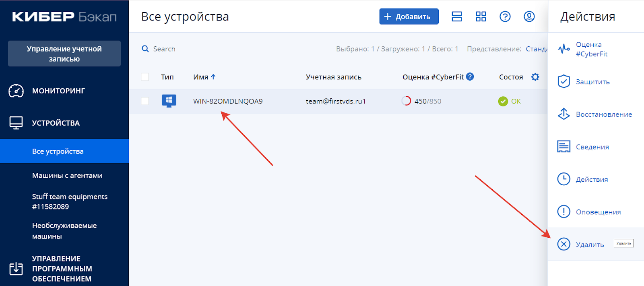Image resolution: width=644 pixels, height=286 pixels.
Task: Click the recovery arrow icon
Action: tap(563, 114)
